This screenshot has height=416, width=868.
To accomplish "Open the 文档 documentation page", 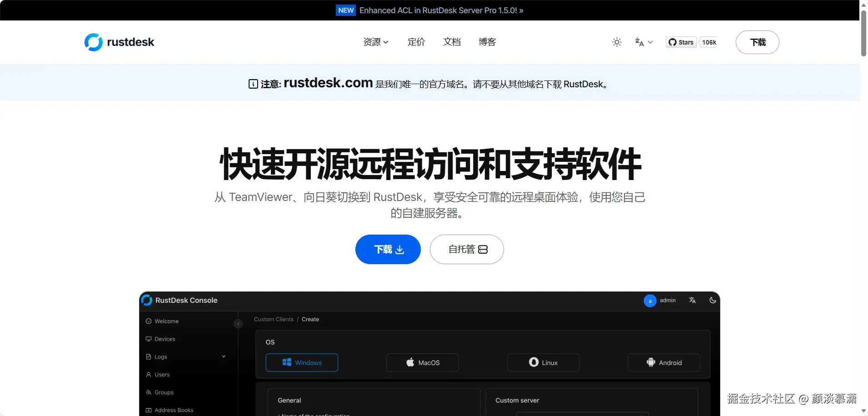I will coord(452,42).
